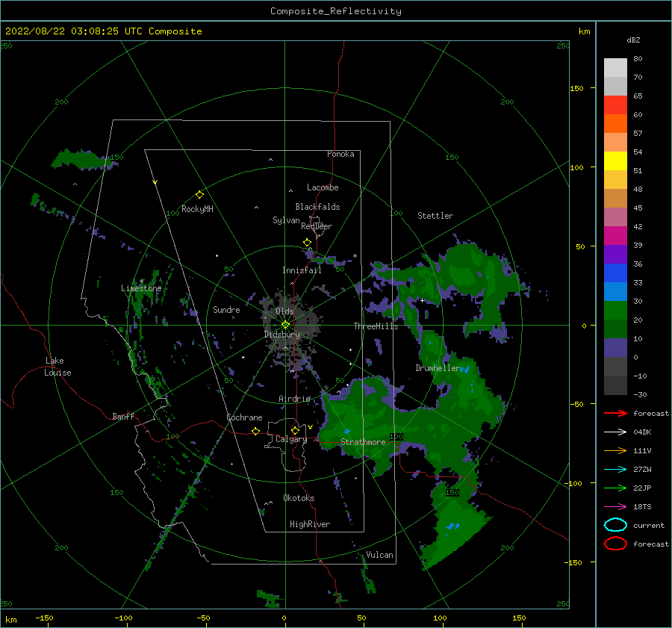Viewport: 672px width, 628px height.
Task: Click the HighRiver label
Action: tap(310, 524)
